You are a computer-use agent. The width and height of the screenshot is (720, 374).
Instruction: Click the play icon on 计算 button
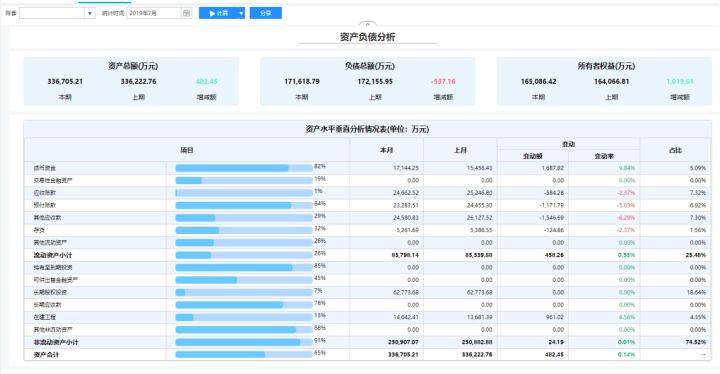(212, 13)
